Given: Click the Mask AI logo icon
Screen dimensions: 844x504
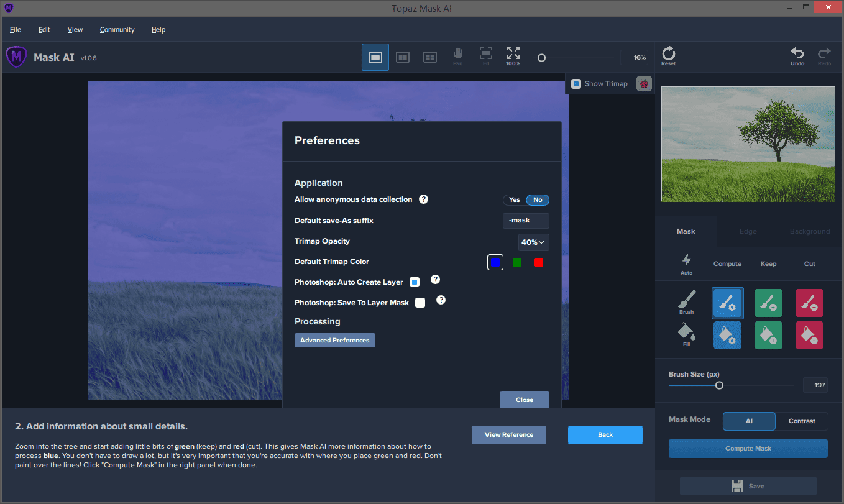Looking at the screenshot, I should tap(16, 57).
